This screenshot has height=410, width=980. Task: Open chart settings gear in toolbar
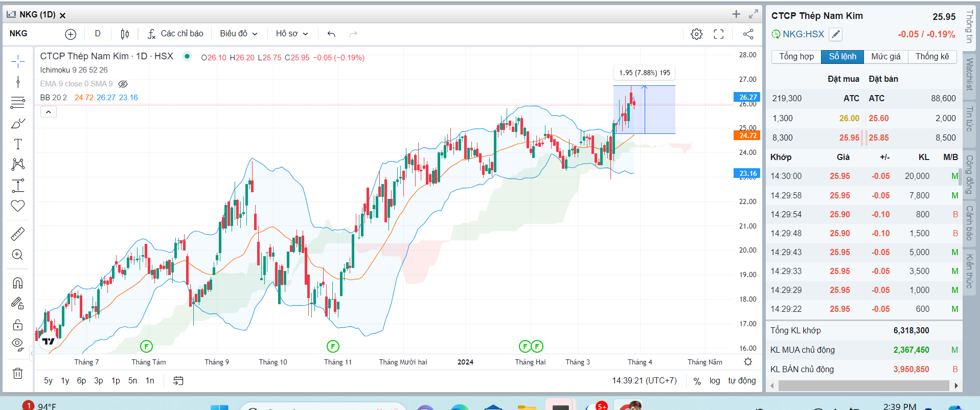tap(696, 34)
